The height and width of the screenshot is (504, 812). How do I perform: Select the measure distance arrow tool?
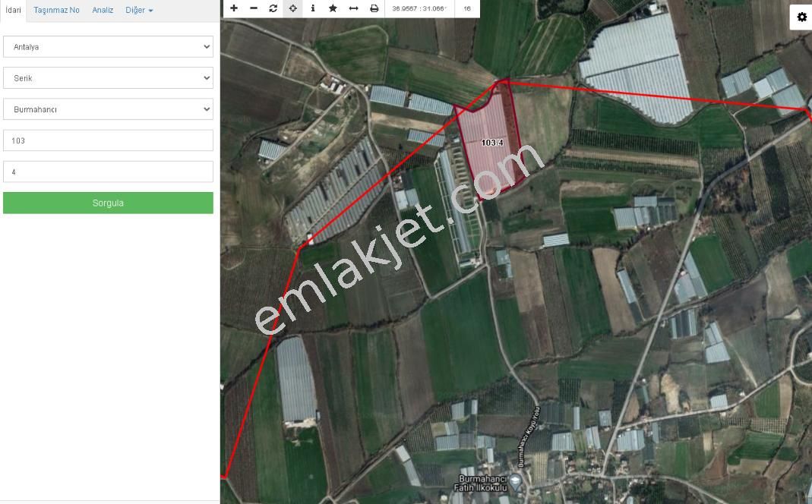click(x=354, y=8)
